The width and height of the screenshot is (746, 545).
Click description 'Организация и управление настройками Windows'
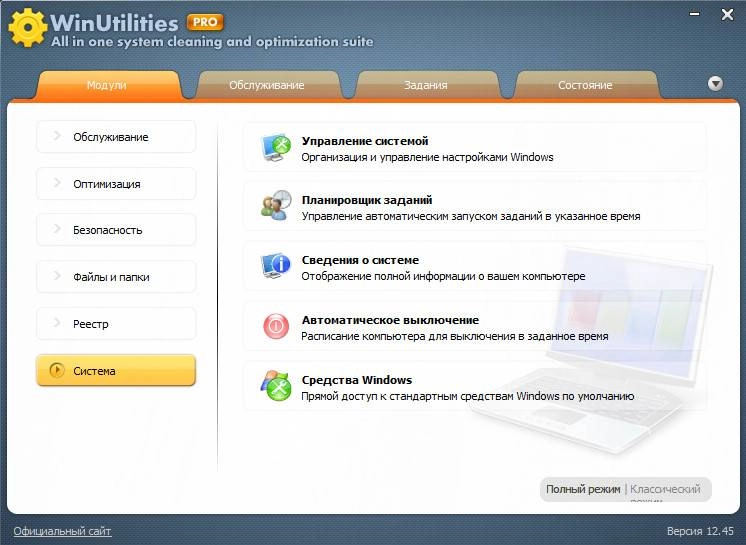[x=427, y=157]
